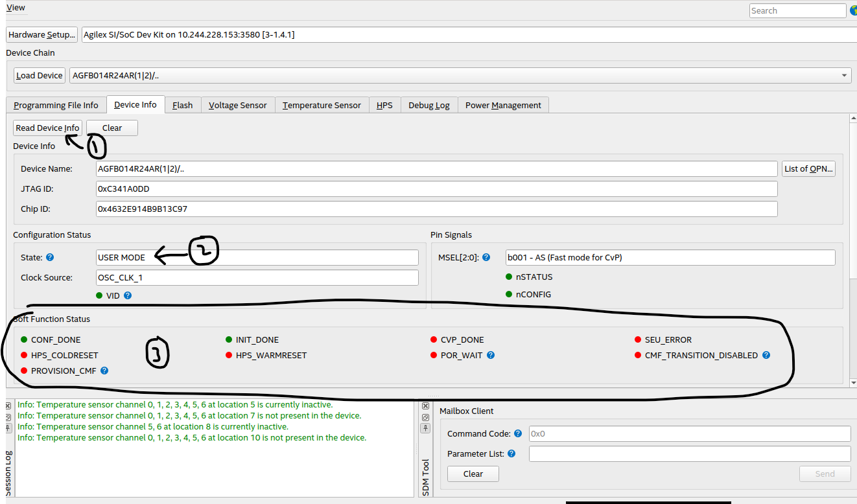Open the MSEL[2:0] help icon
Image resolution: width=857 pixels, height=504 pixels.
click(487, 257)
